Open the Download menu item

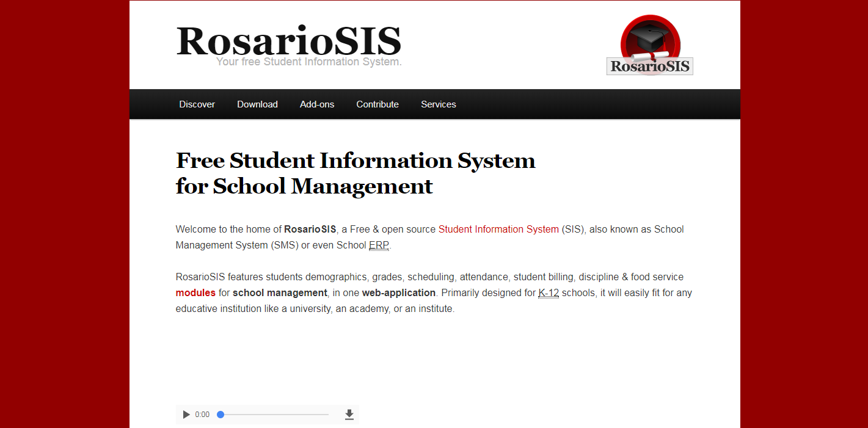click(x=257, y=104)
